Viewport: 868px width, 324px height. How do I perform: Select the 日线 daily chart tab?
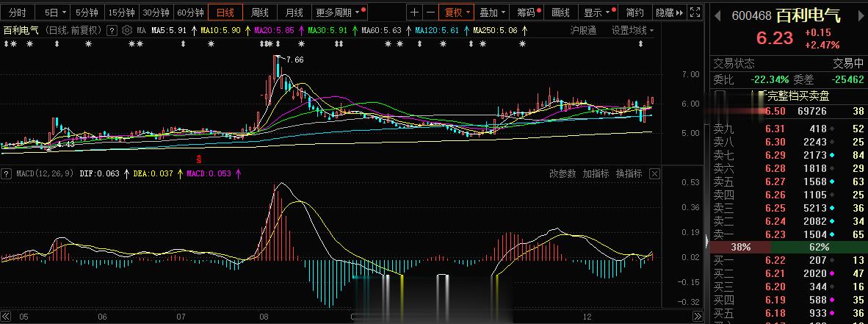coord(225,12)
